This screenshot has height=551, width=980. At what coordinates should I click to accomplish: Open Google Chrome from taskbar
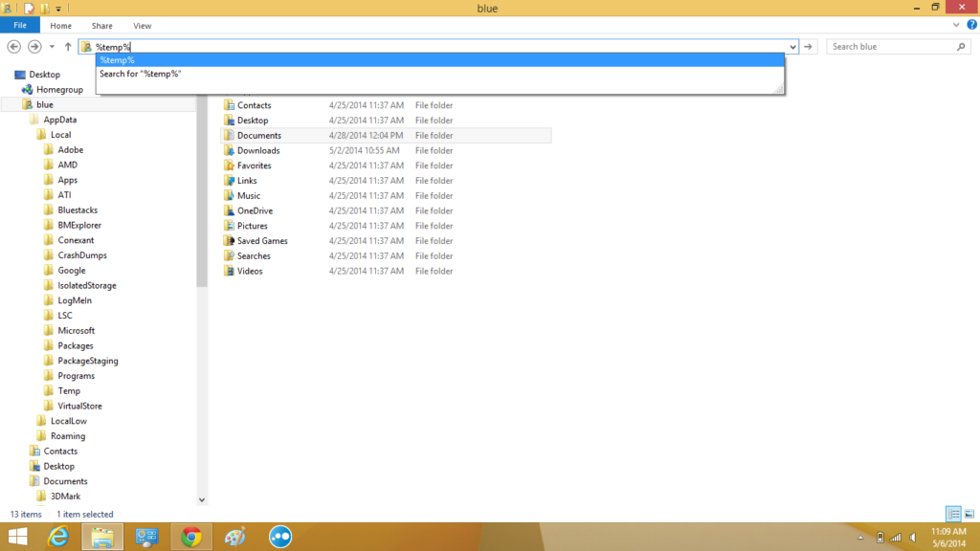click(191, 537)
